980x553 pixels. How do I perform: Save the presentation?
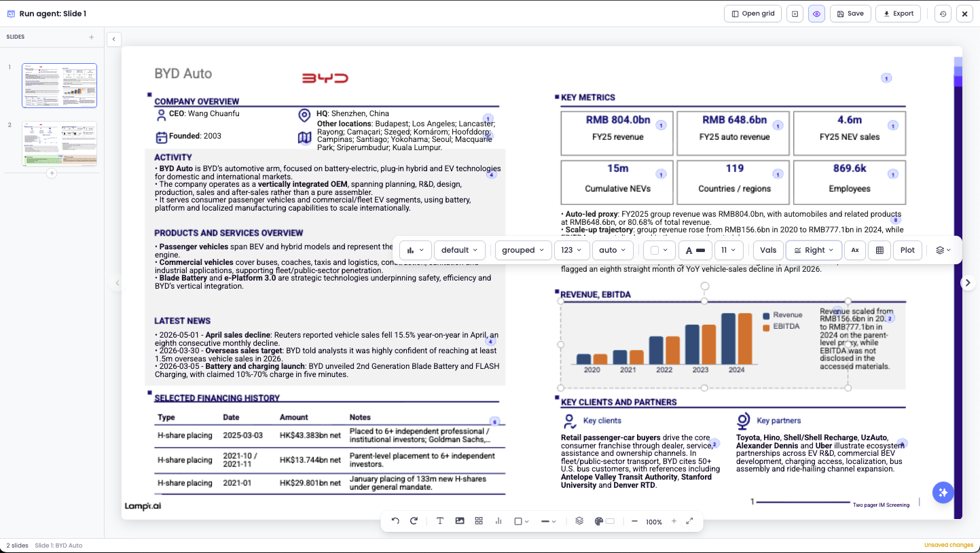pos(850,14)
